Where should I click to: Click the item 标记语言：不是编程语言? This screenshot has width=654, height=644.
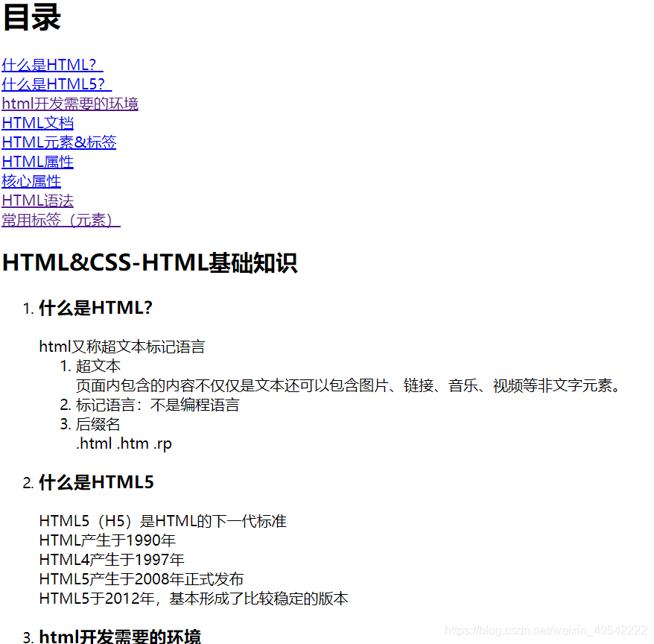click(x=157, y=405)
